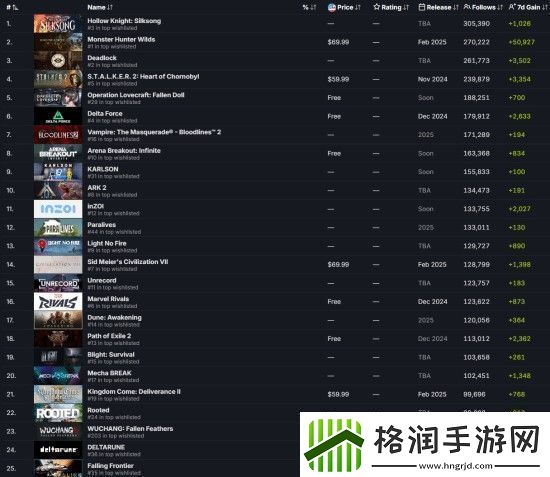Sort by rank number column header
The height and width of the screenshot is (477, 550).
(12, 7)
